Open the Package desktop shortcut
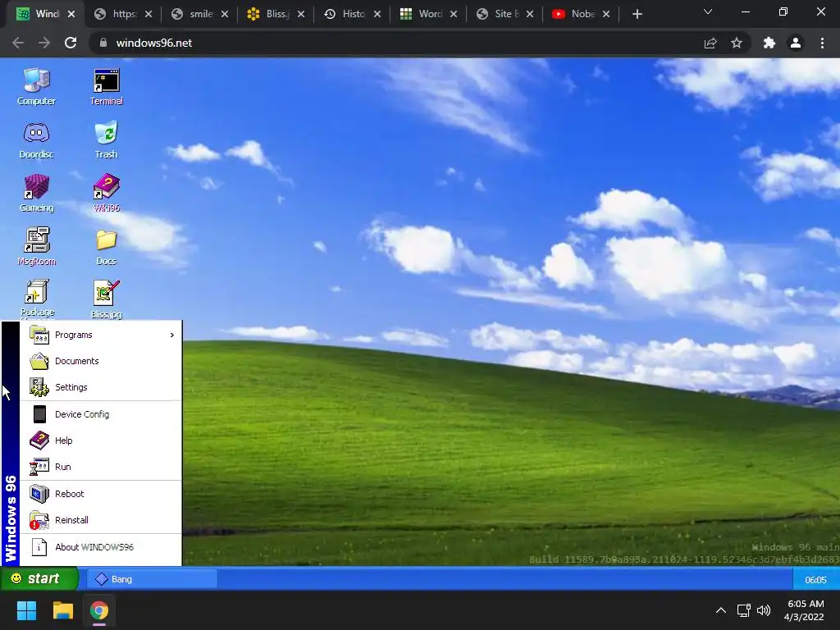 click(36, 299)
